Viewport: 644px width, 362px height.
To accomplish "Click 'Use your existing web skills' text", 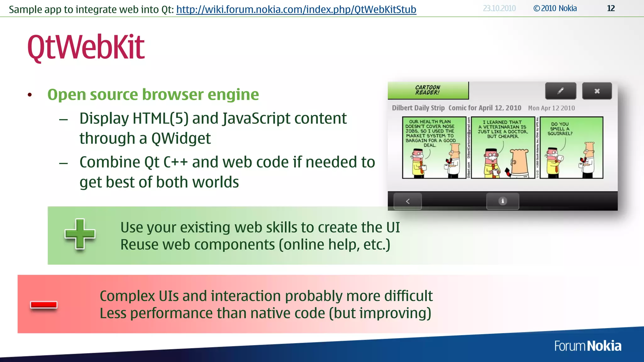I will [260, 228].
